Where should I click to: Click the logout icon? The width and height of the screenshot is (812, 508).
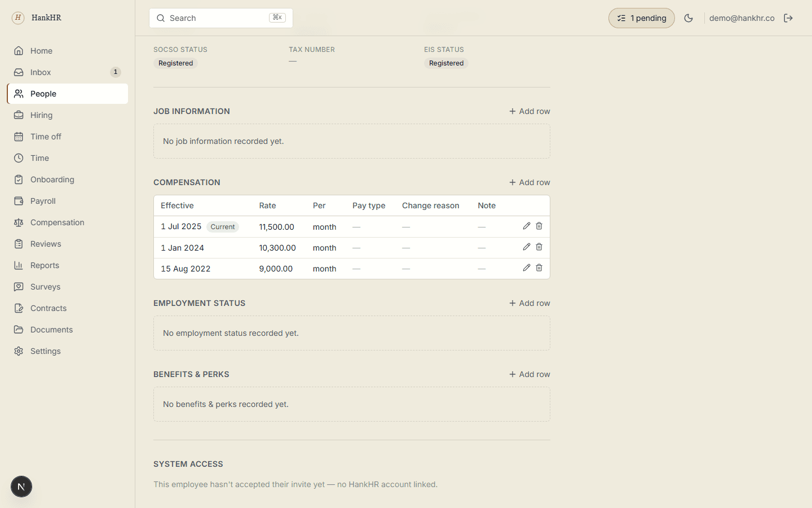[788, 18]
